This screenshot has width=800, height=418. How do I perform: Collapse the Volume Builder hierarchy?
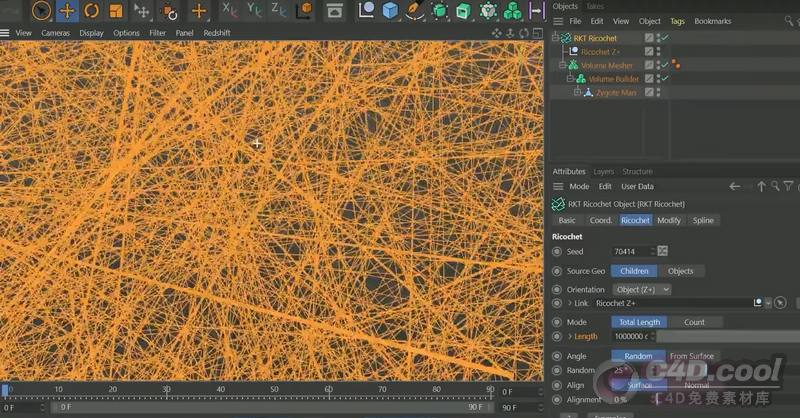tap(570, 79)
